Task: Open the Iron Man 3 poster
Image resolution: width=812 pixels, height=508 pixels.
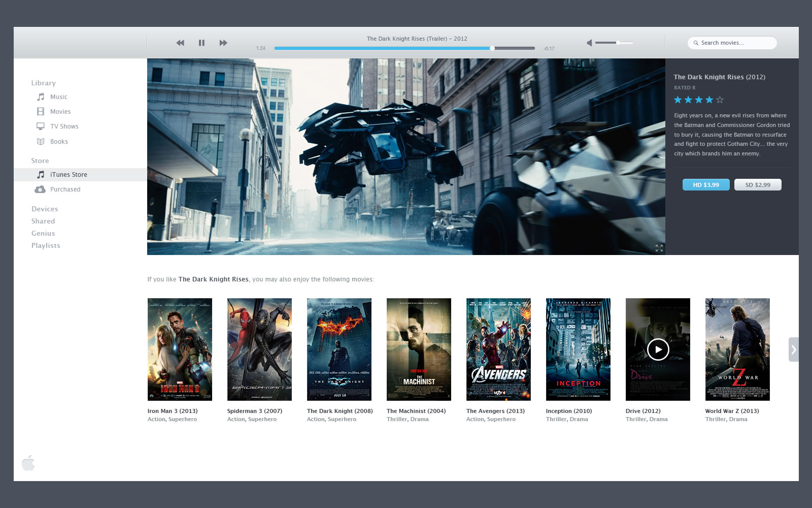Action: pos(180,350)
